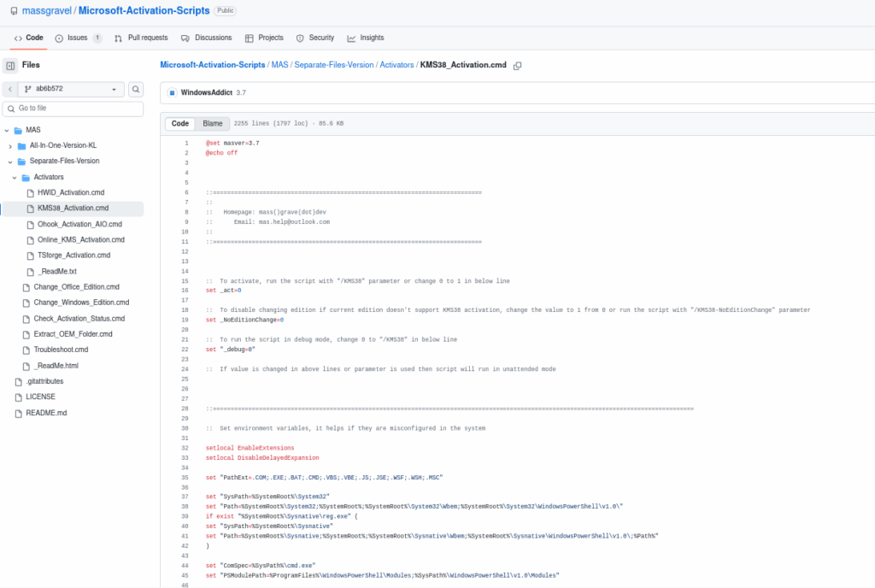Collapse the MAS folder chevron
875x588 pixels.
coord(6,130)
